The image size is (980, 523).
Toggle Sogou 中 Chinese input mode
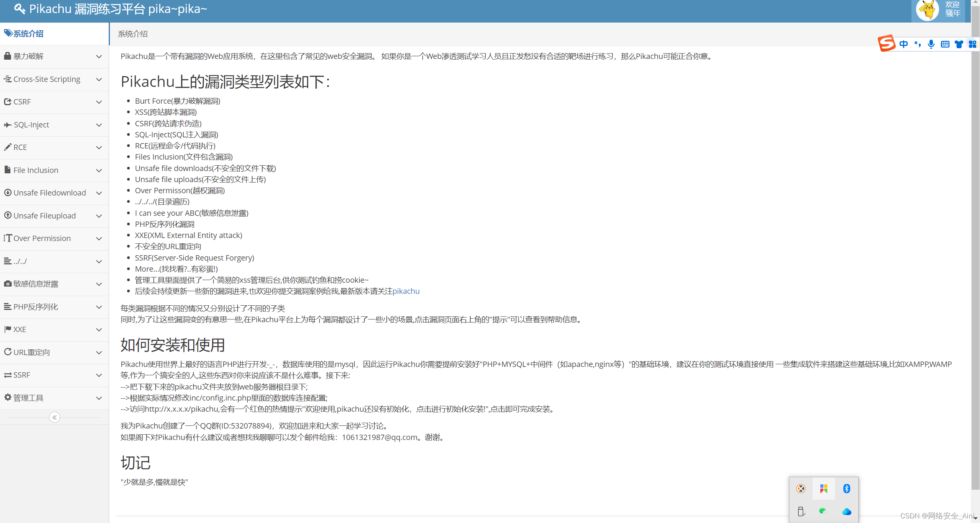(x=904, y=44)
